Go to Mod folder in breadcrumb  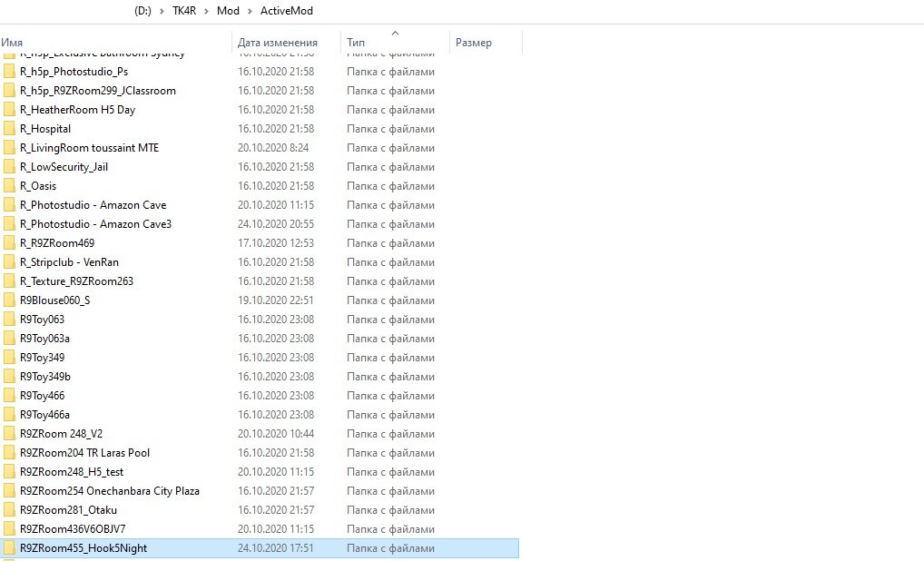click(228, 11)
